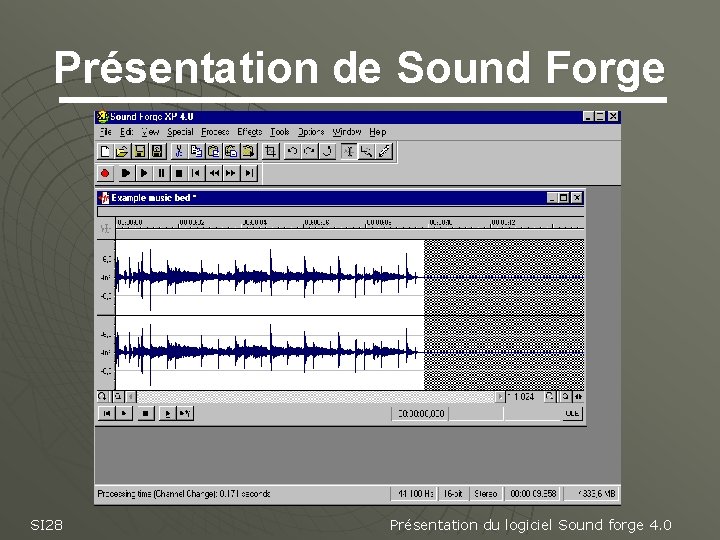The image size is (720, 540).
Task: Click Play in the main transport toolbar
Action: click(x=143, y=173)
